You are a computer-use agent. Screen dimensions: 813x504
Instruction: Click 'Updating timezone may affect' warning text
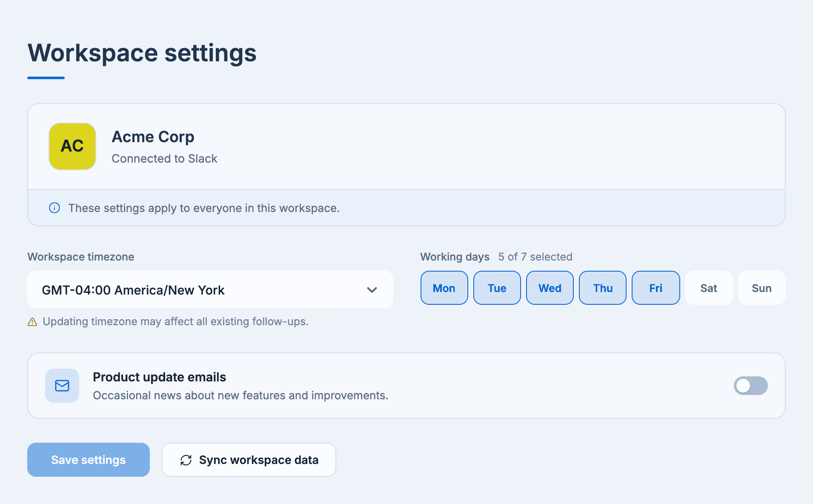pyautogui.click(x=175, y=321)
